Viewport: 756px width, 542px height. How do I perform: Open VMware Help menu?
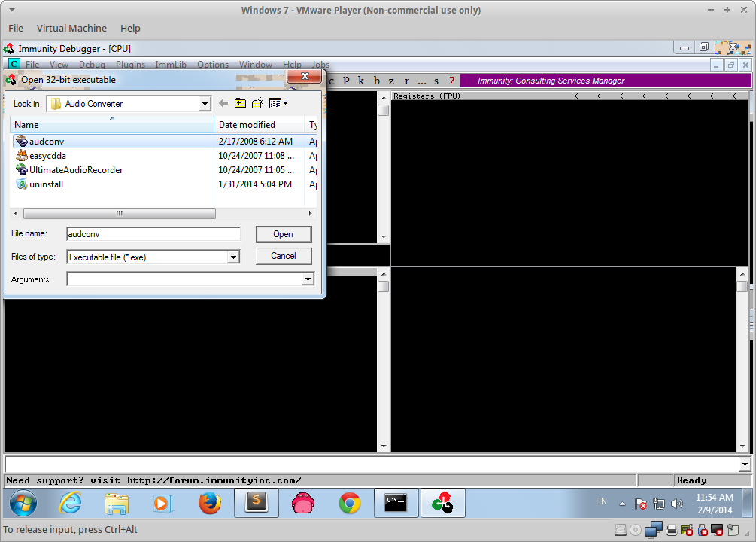point(130,29)
